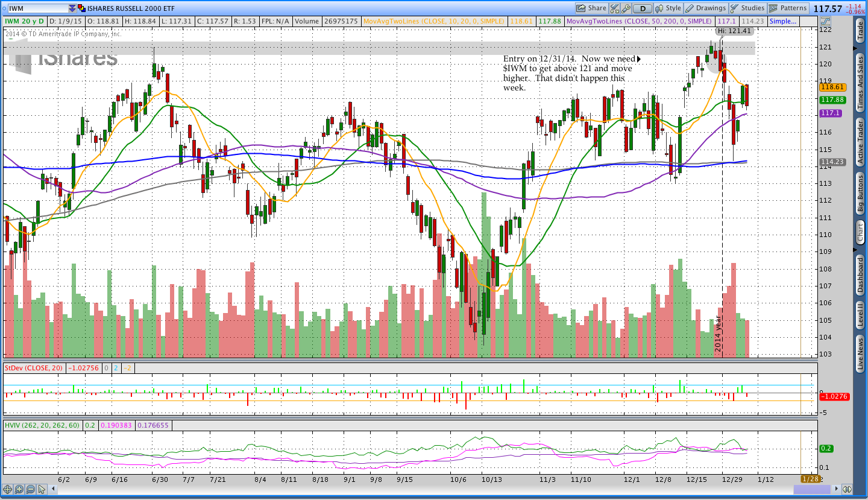This screenshot has height=500, width=868.
Task: Click the Hi: 121.41 high price bubble
Action: (735, 31)
